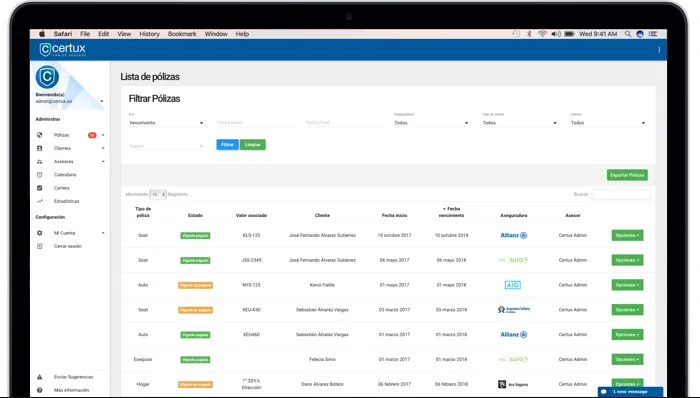The image size is (700, 398).
Task: Click the Calendario icon in sidebar
Action: pos(40,175)
